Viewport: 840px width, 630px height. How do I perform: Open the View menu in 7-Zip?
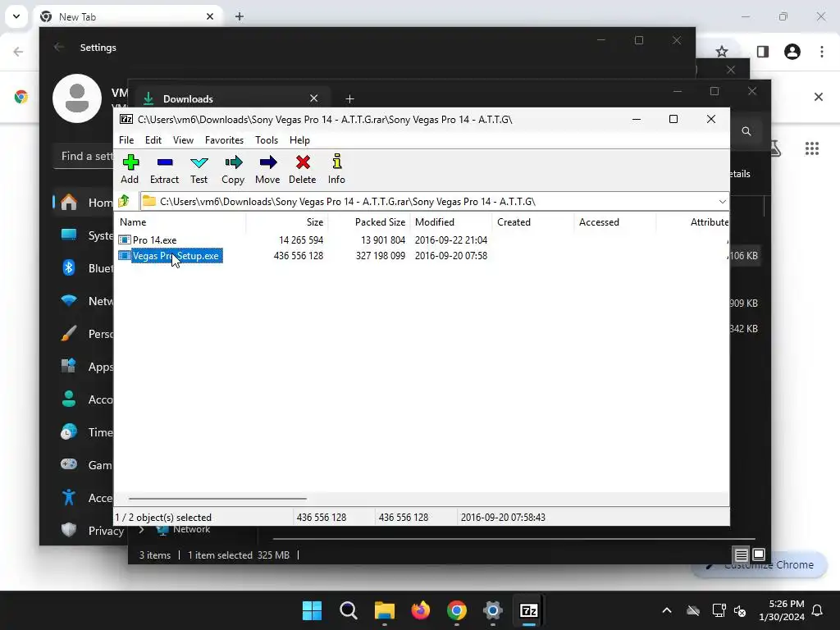[x=183, y=139]
